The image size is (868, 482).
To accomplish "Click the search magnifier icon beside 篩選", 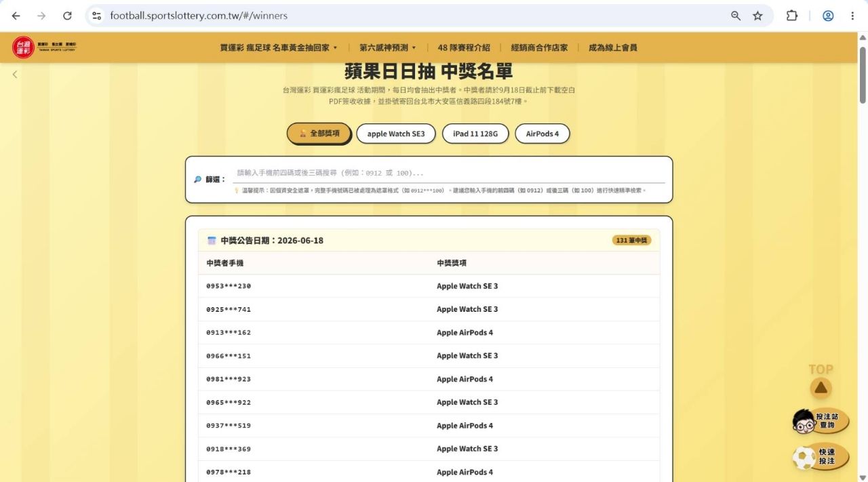I will (197, 180).
